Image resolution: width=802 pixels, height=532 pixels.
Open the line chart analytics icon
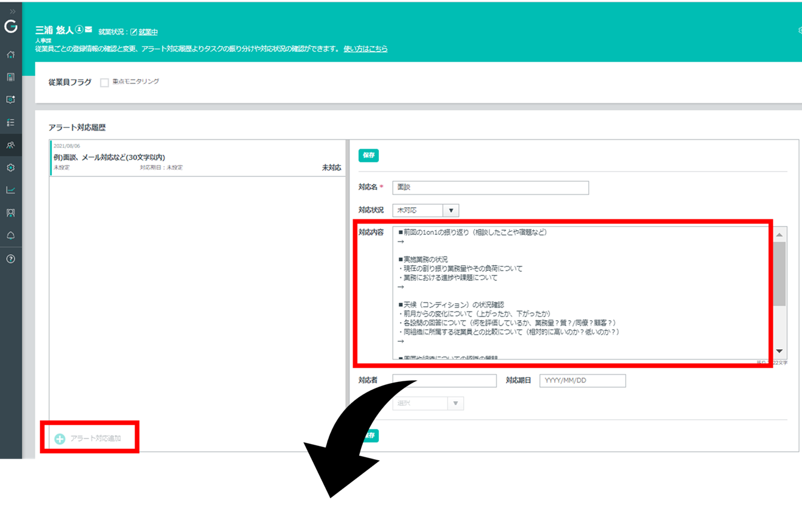click(11, 191)
